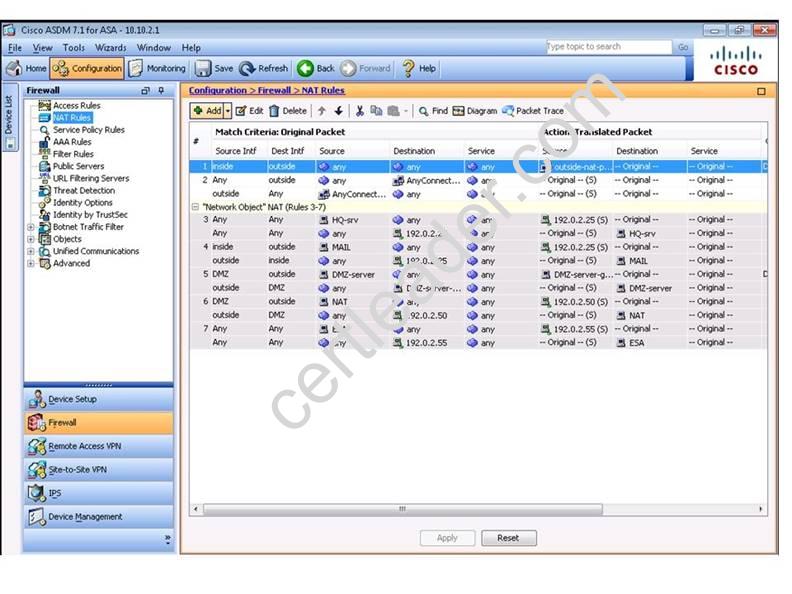Go Back to previous screen
Viewport: 792px width, 594px height.
(x=316, y=68)
